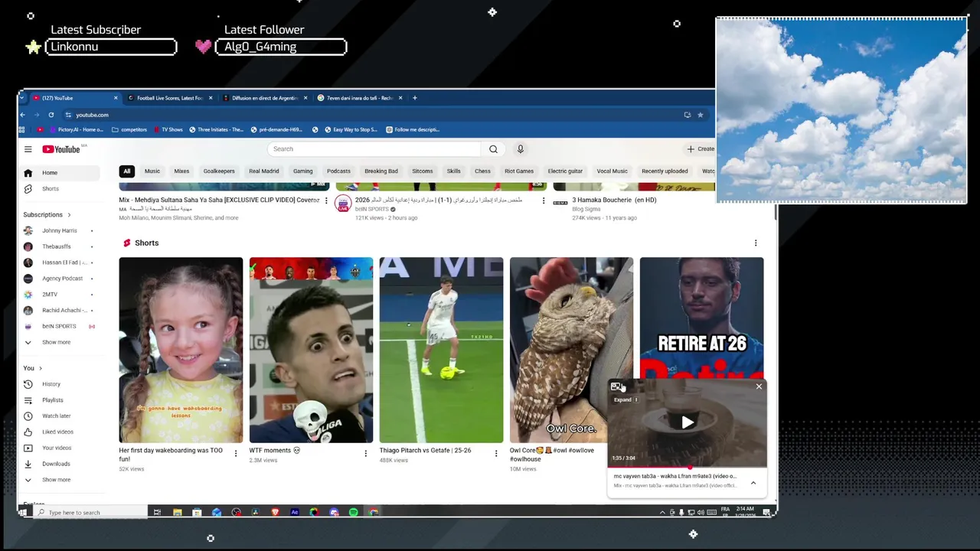Open the YouTube hamburger guide menu

[28, 149]
